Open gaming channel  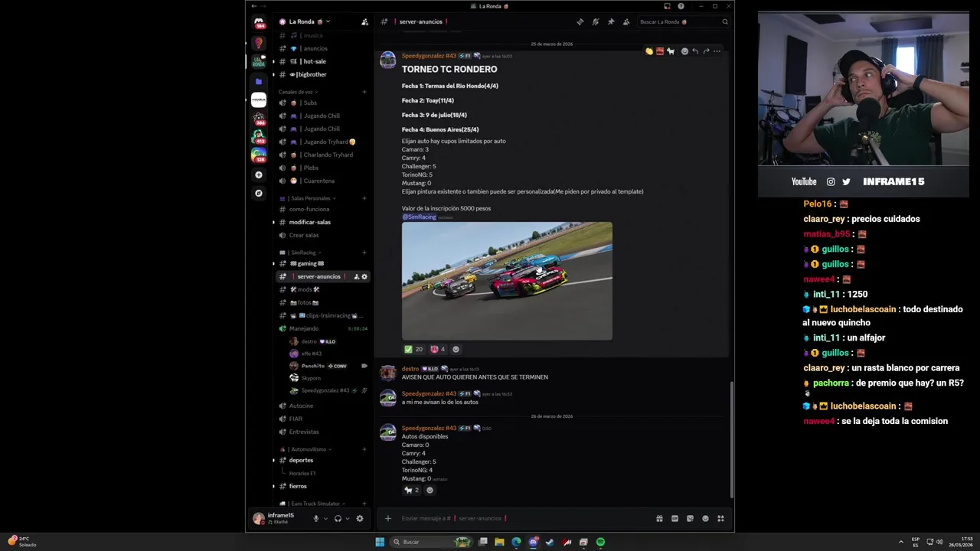tap(322, 263)
